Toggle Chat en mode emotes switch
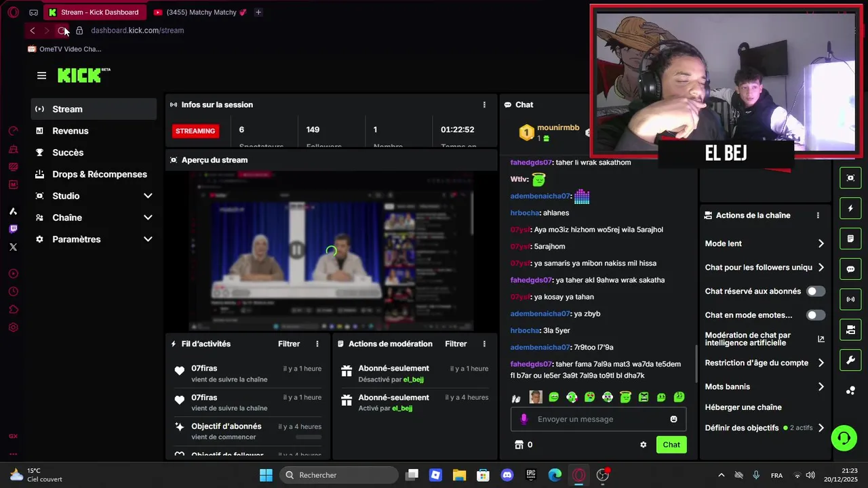868x488 pixels. tap(816, 315)
